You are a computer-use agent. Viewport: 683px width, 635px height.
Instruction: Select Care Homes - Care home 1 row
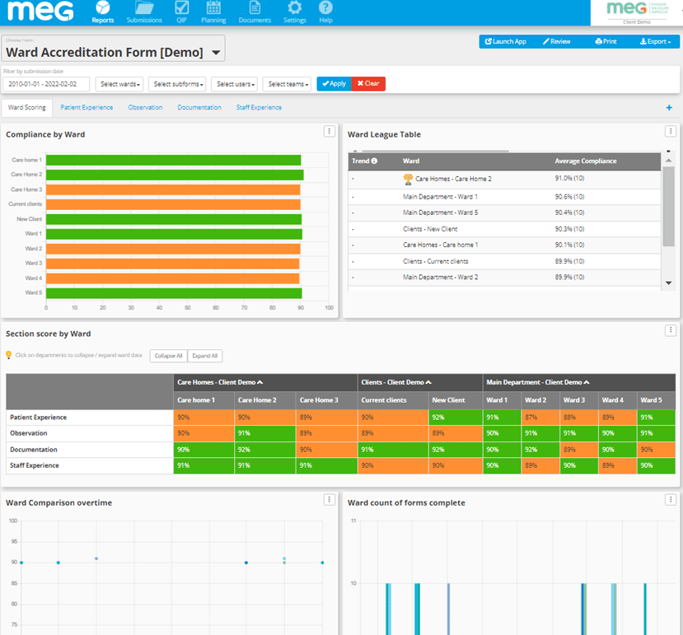505,245
